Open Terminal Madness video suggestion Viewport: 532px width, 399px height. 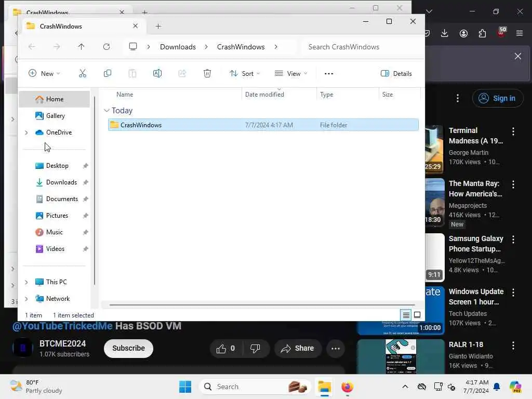click(476, 136)
